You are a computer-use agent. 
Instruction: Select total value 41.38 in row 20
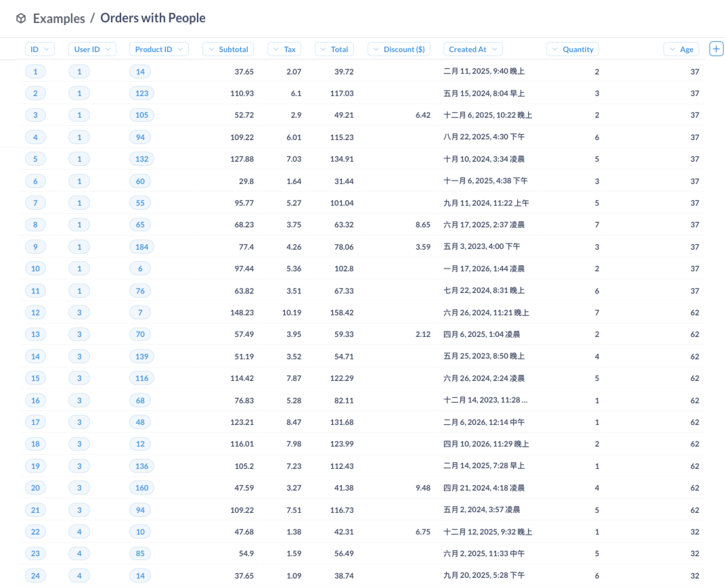pos(344,488)
